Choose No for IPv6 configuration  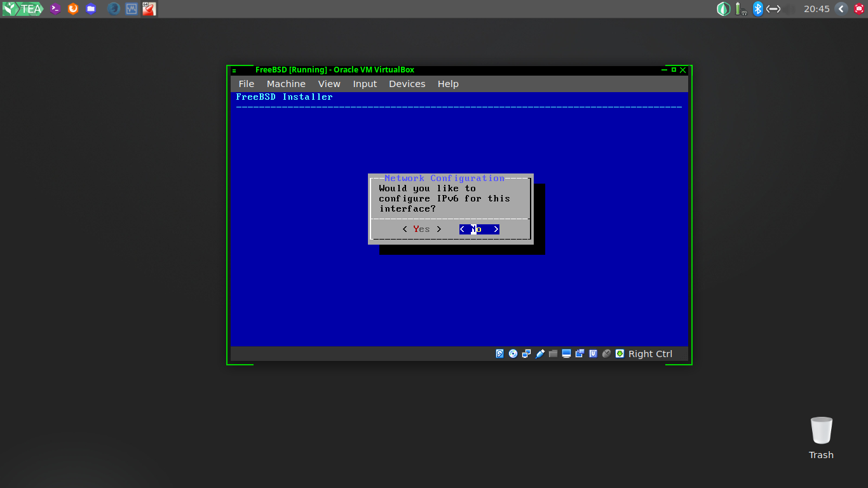(479, 229)
